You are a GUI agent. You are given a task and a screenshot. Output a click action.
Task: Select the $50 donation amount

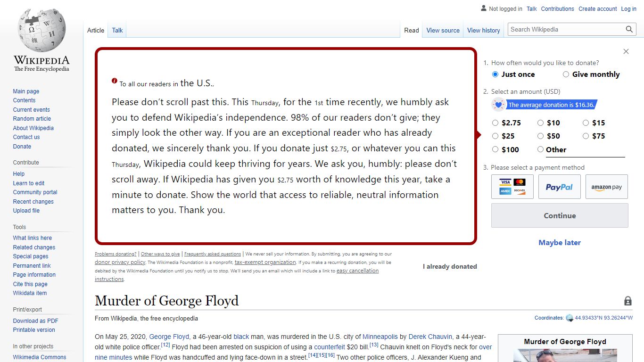click(540, 136)
